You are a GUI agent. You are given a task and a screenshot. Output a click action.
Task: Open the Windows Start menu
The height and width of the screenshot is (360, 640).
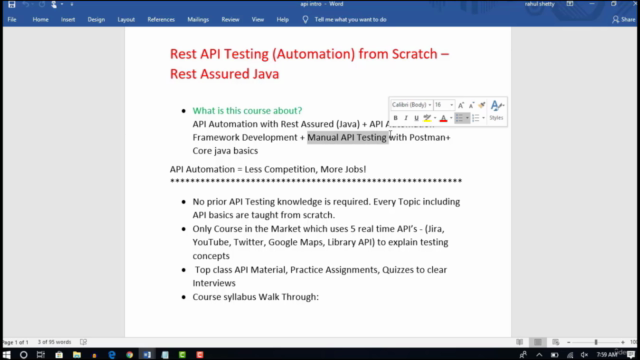(7, 355)
